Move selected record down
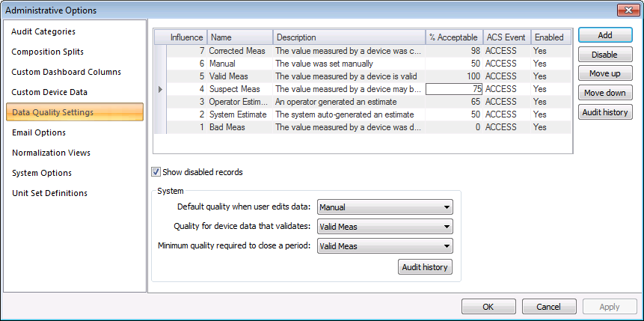This screenshot has height=321, width=644. click(x=605, y=93)
